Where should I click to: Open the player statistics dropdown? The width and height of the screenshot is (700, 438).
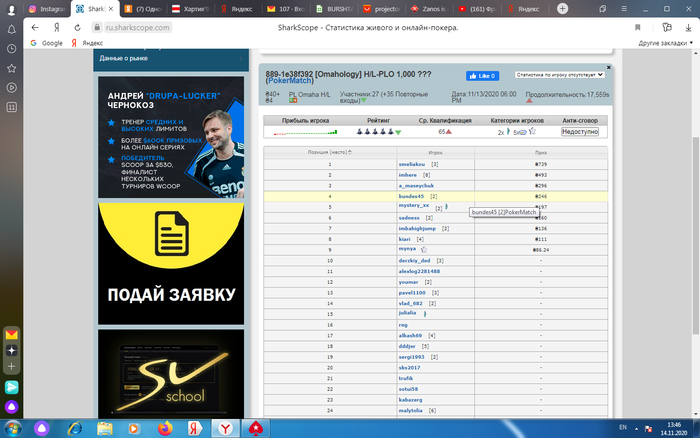pos(559,75)
